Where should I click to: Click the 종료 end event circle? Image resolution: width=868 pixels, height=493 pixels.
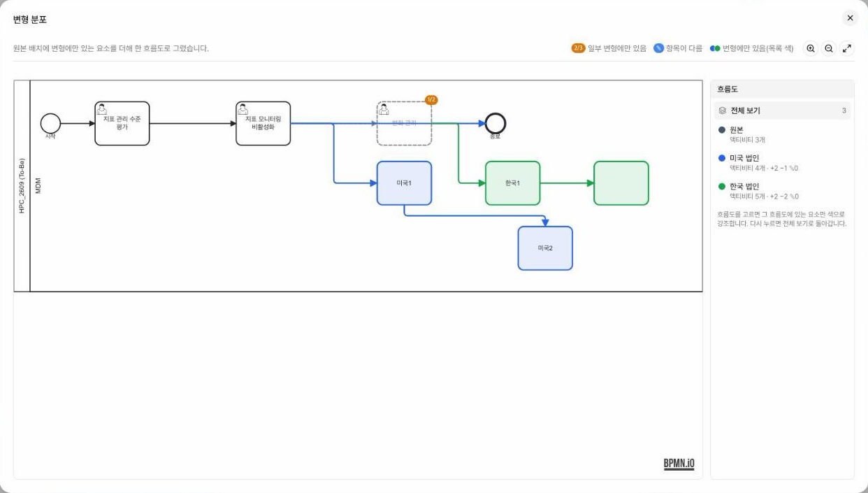(x=495, y=124)
